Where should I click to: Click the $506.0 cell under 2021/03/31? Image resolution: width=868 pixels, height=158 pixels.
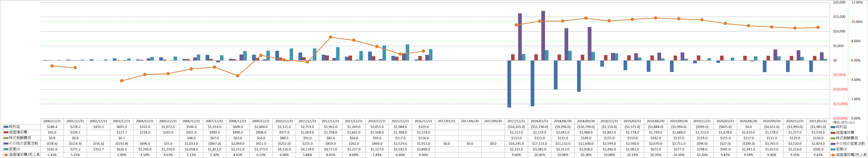[818, 149]
